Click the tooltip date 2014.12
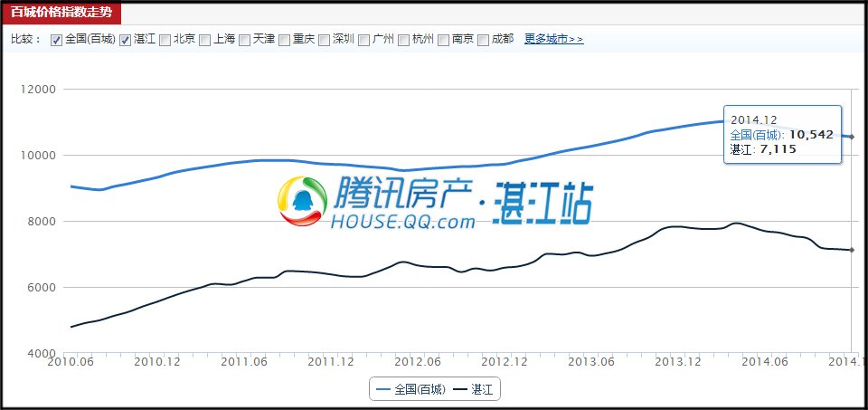 tap(754, 120)
